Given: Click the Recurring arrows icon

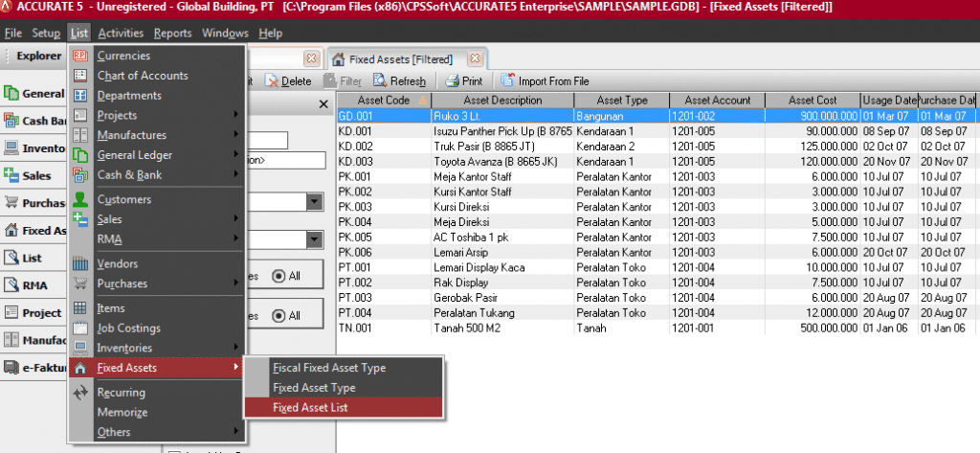Looking at the screenshot, I should tap(80, 393).
